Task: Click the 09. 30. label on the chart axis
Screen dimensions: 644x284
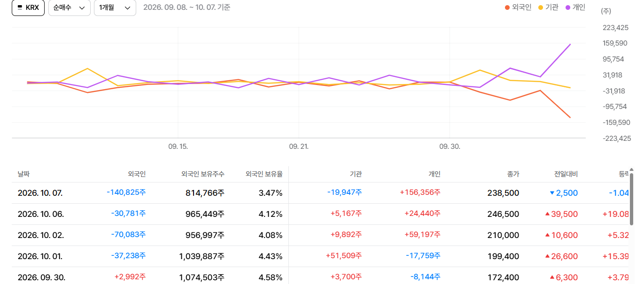Action: (450, 146)
